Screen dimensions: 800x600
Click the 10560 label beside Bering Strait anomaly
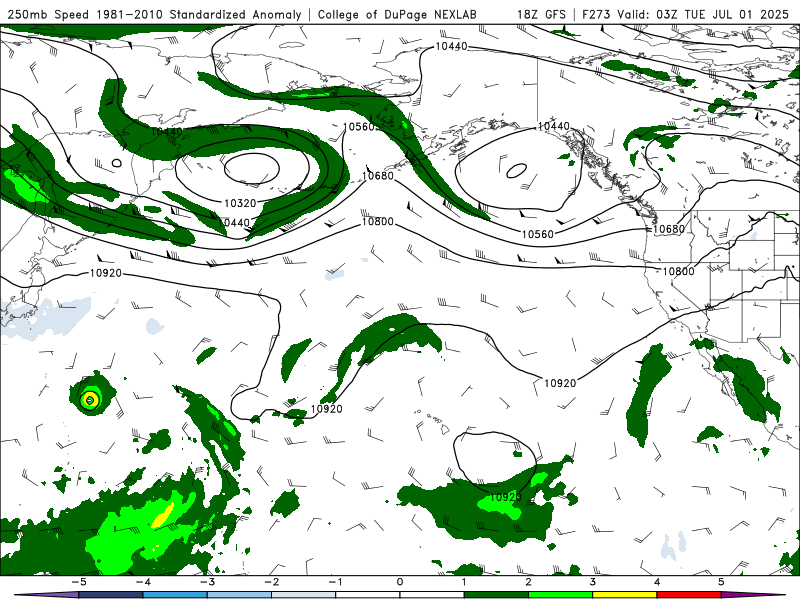pyautogui.click(x=360, y=127)
